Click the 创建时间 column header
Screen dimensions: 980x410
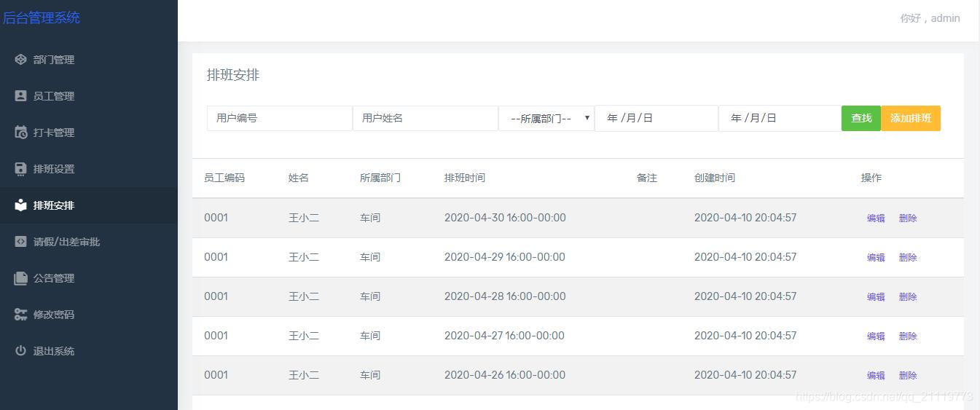pyautogui.click(x=715, y=178)
